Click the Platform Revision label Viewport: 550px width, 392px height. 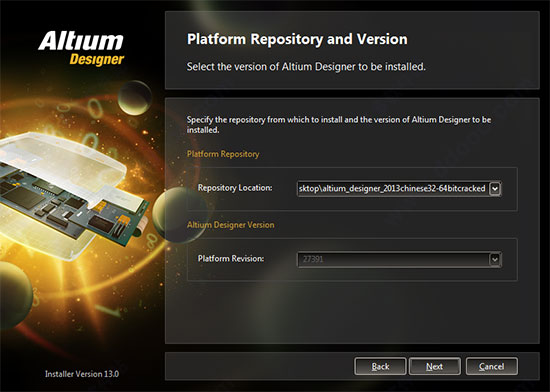(231, 259)
